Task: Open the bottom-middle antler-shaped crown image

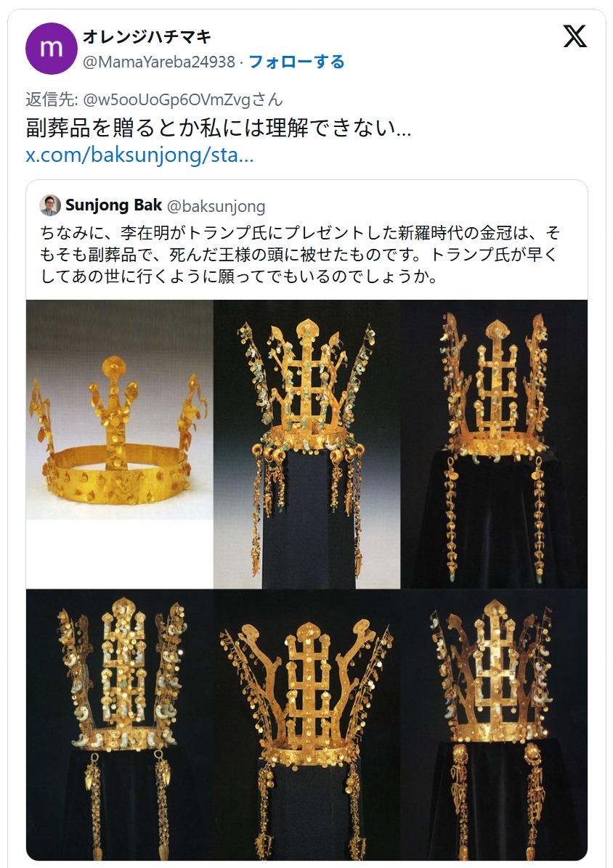Action: point(306,724)
